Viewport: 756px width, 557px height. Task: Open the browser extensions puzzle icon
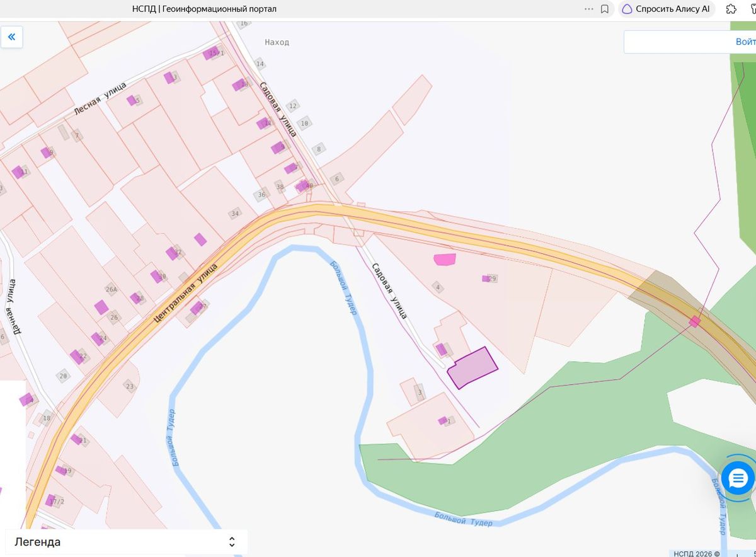point(731,9)
